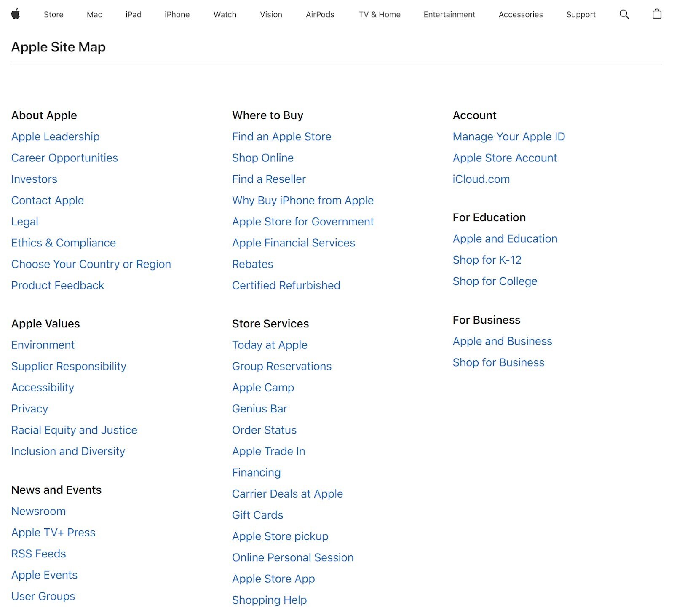Viewport: 674px width, 616px height.
Task: Open the Certified Refurbished page
Action: [x=286, y=285]
